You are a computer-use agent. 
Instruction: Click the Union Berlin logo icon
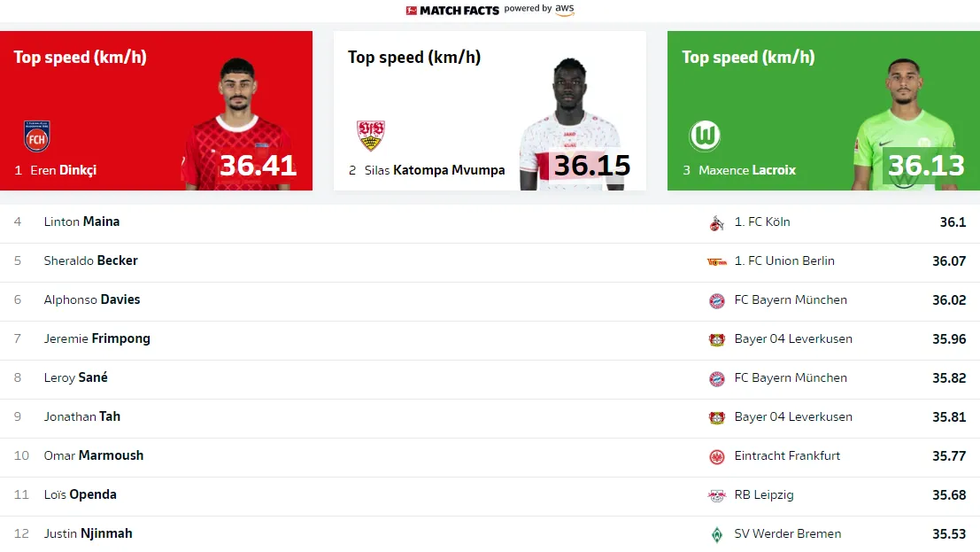point(716,261)
